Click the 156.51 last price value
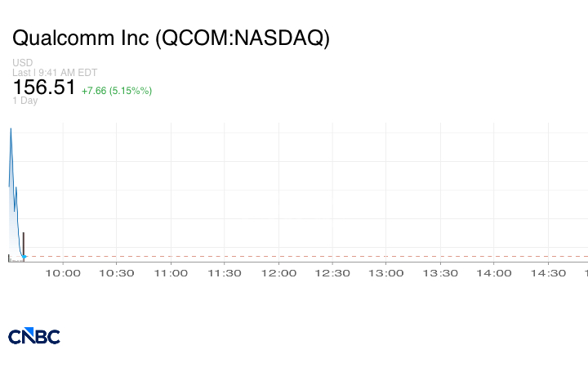588x368 pixels. pyautogui.click(x=44, y=88)
